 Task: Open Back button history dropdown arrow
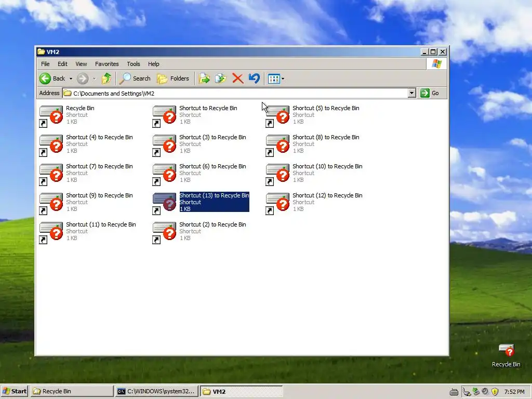(71, 79)
